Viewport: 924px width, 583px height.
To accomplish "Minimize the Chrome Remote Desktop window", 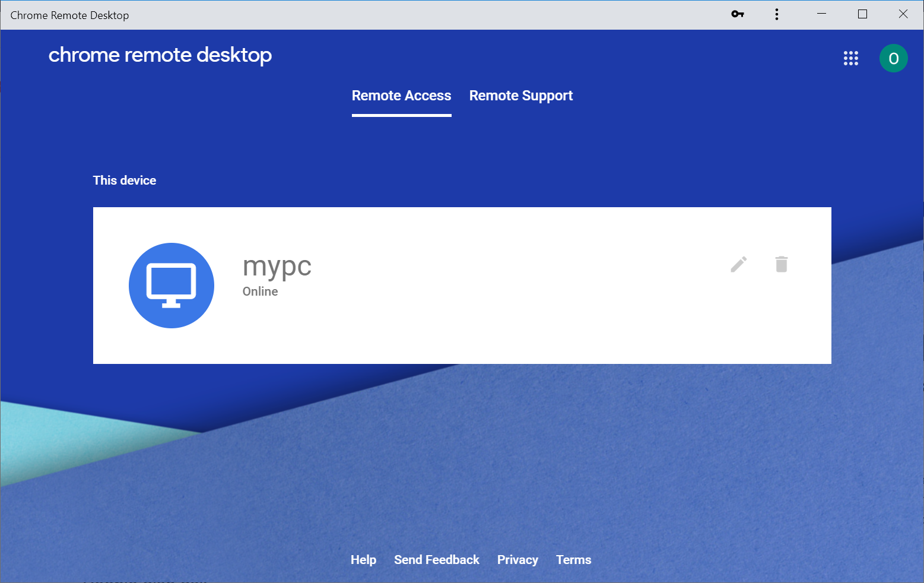I will coord(822,14).
